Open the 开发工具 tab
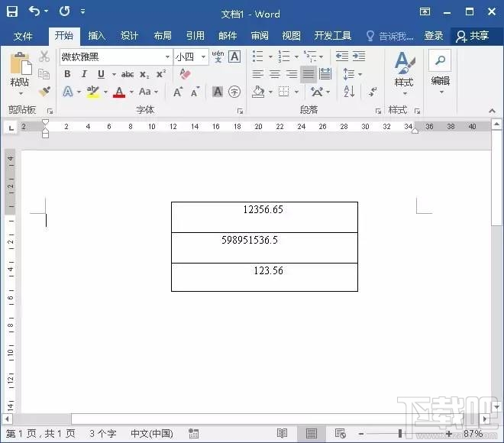504x443 pixels. coord(333,36)
